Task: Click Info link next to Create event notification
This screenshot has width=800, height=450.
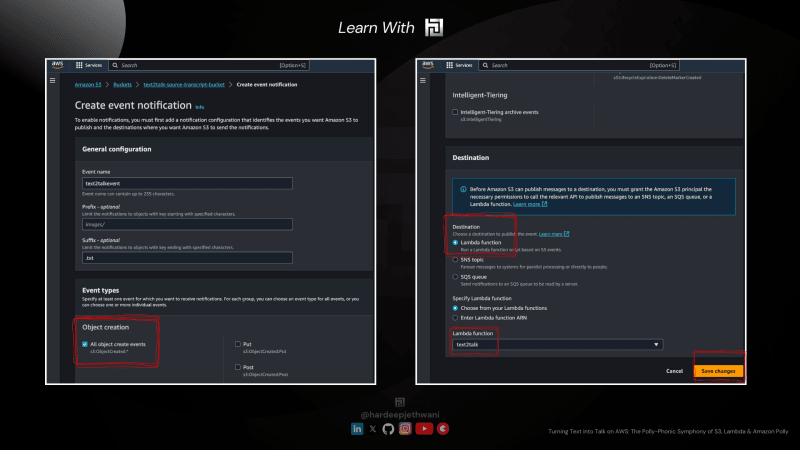Action: [x=200, y=107]
